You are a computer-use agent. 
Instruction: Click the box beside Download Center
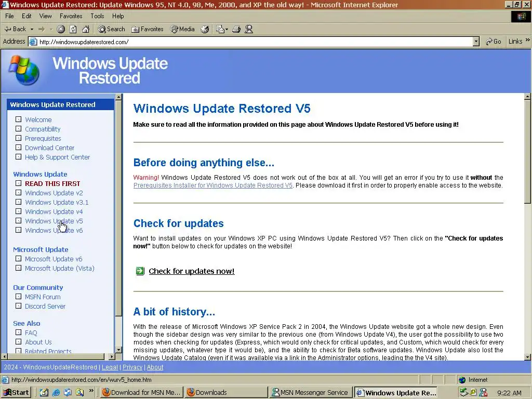tap(18, 148)
